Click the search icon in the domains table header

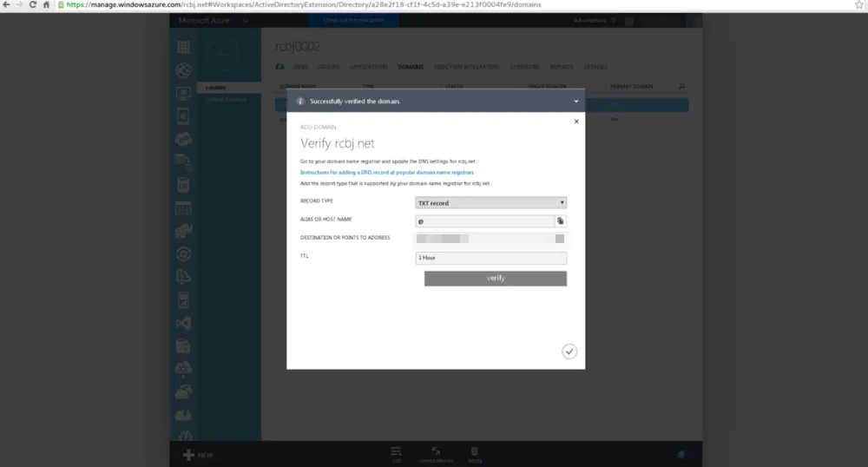click(681, 86)
